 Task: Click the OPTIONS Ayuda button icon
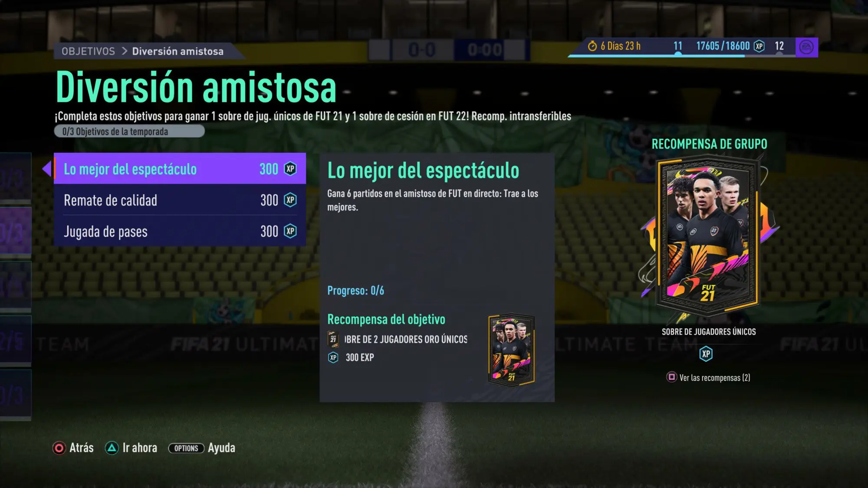tap(186, 448)
